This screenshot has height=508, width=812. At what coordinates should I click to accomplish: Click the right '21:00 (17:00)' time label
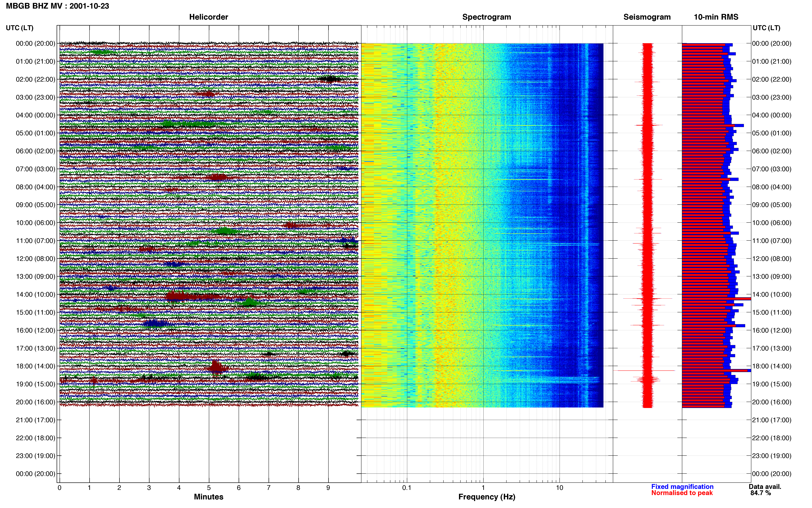coord(772,420)
